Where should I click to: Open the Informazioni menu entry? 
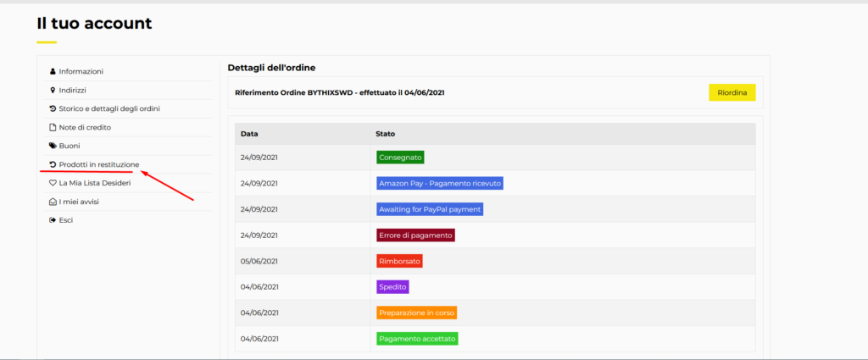[x=81, y=72]
